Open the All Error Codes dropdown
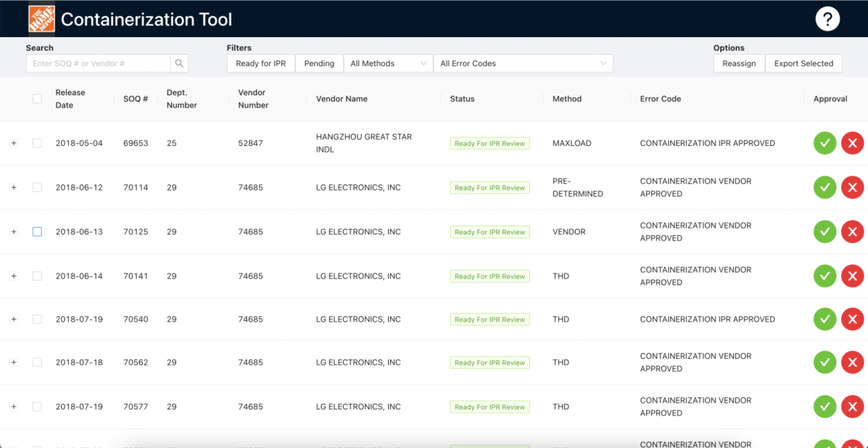The image size is (868, 448). [x=523, y=63]
